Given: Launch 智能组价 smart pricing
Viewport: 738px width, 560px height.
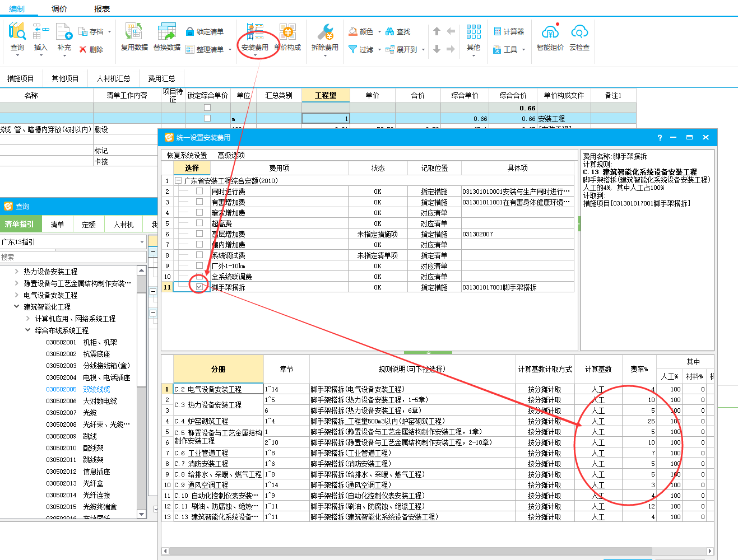Looking at the screenshot, I should (550, 37).
